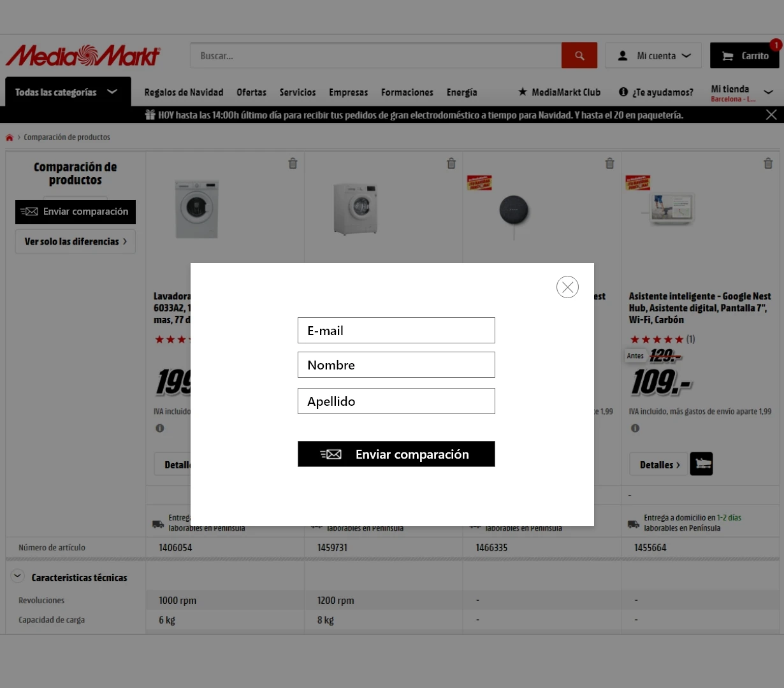This screenshot has width=784, height=688.
Task: Open Google Nest Hub product title
Action: pyautogui.click(x=700, y=308)
